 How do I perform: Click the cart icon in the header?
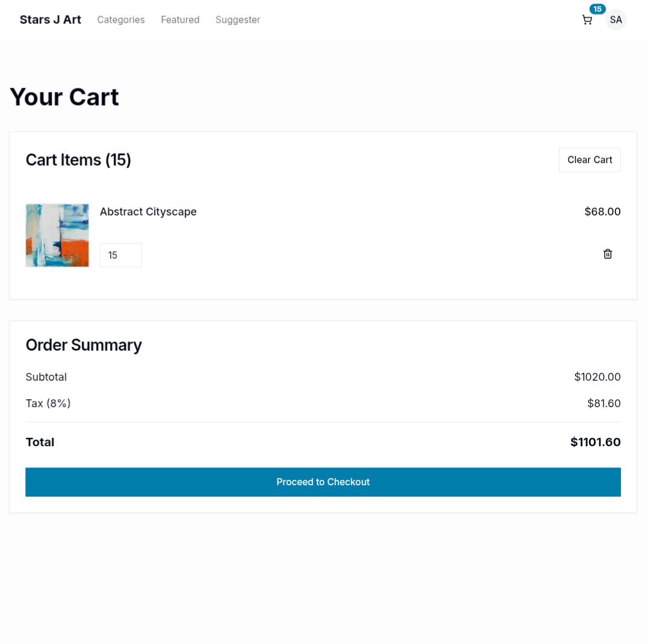(587, 20)
